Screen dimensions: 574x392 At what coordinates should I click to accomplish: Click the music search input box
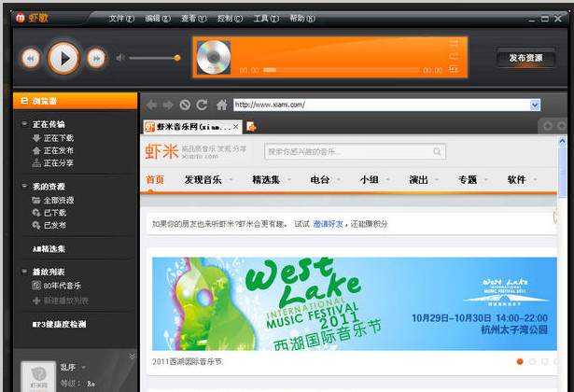[x=348, y=151]
